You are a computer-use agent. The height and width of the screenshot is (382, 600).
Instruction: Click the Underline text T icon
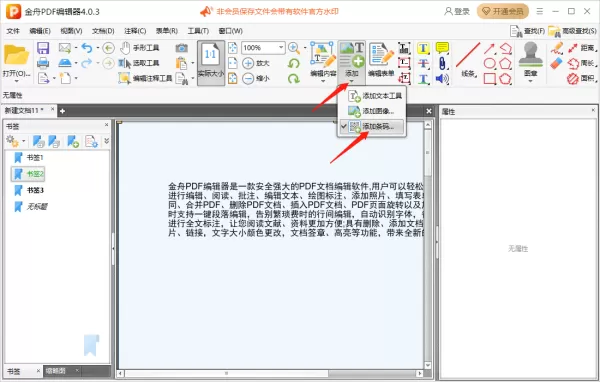[423, 79]
